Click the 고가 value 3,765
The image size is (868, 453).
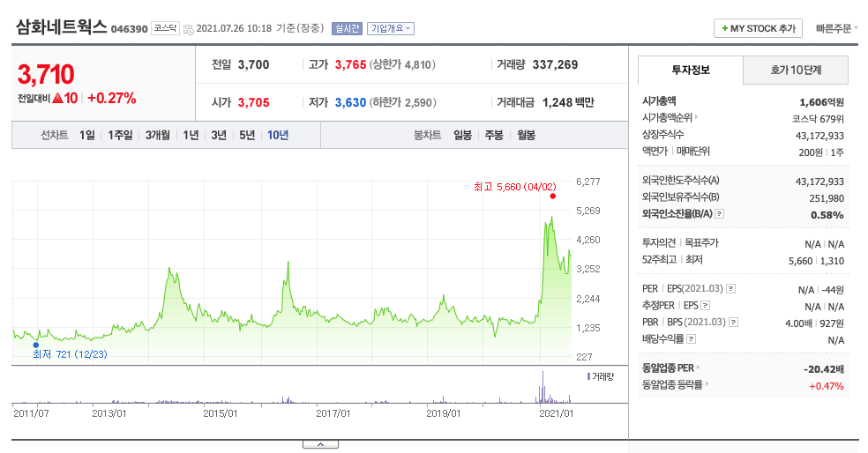pyautogui.click(x=350, y=64)
